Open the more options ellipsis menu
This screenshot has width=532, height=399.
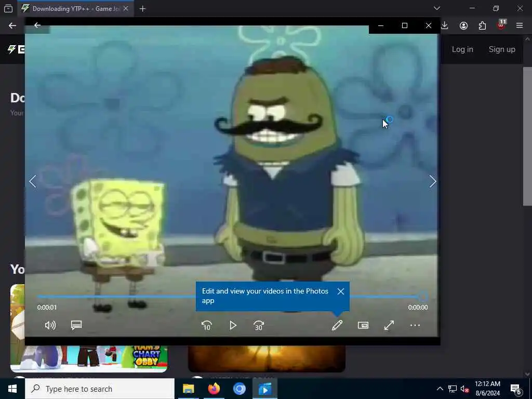coord(415,325)
